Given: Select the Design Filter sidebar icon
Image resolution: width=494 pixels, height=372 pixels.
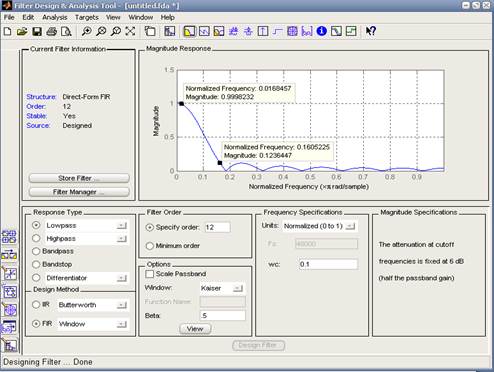Looking at the screenshot, I should click(x=9, y=346).
